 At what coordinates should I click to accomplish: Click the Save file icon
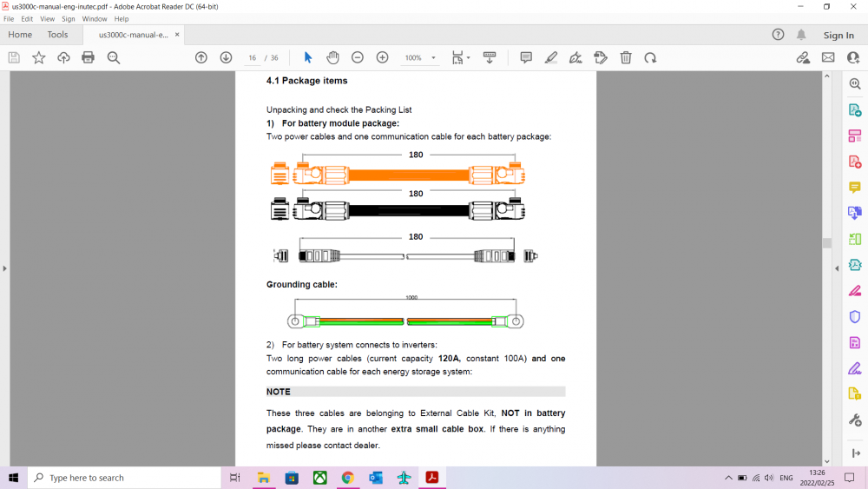pos(14,57)
